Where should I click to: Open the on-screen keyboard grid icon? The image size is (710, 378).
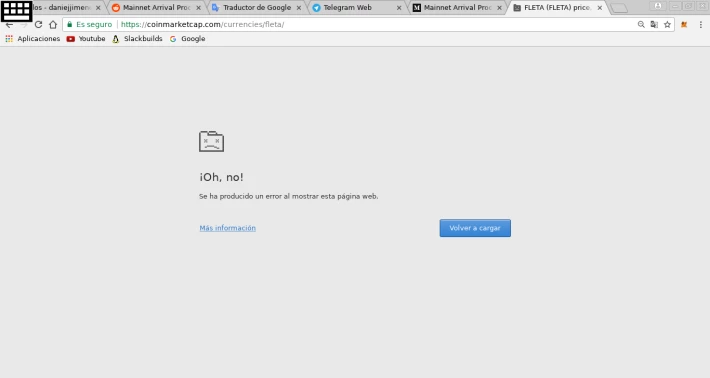[16, 10]
